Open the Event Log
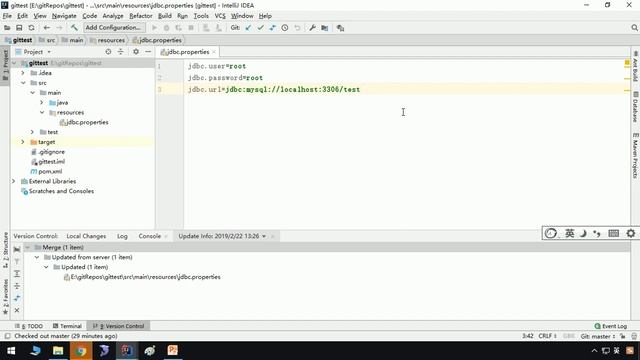 (611, 326)
